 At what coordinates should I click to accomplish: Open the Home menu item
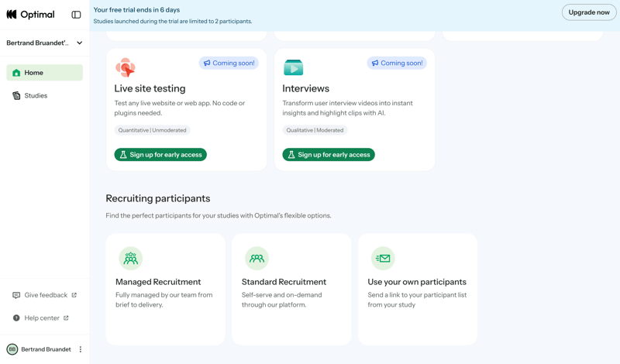[x=44, y=73]
